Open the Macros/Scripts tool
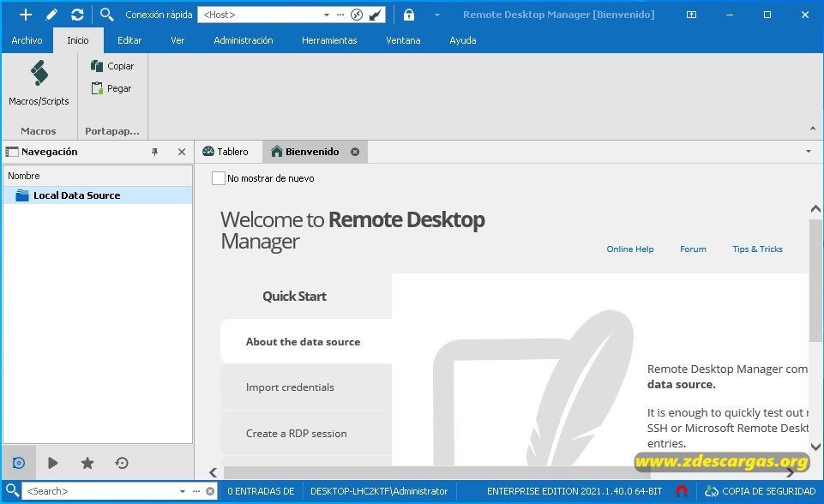Screen dimensions: 824x504 [39, 84]
